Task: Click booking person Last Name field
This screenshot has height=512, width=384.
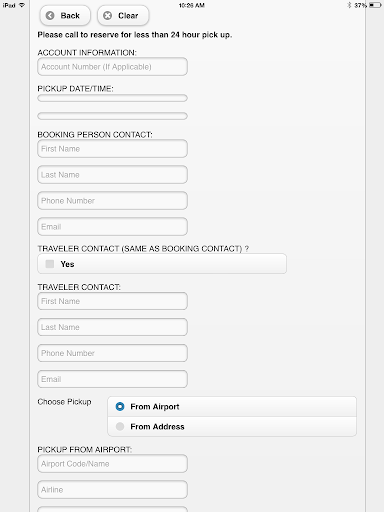Action: pyautogui.click(x=112, y=175)
